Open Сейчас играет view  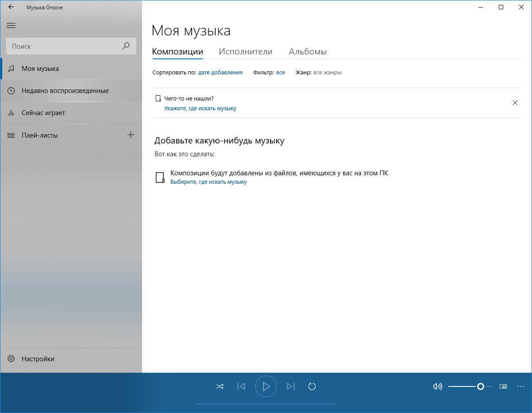pyautogui.click(x=71, y=113)
